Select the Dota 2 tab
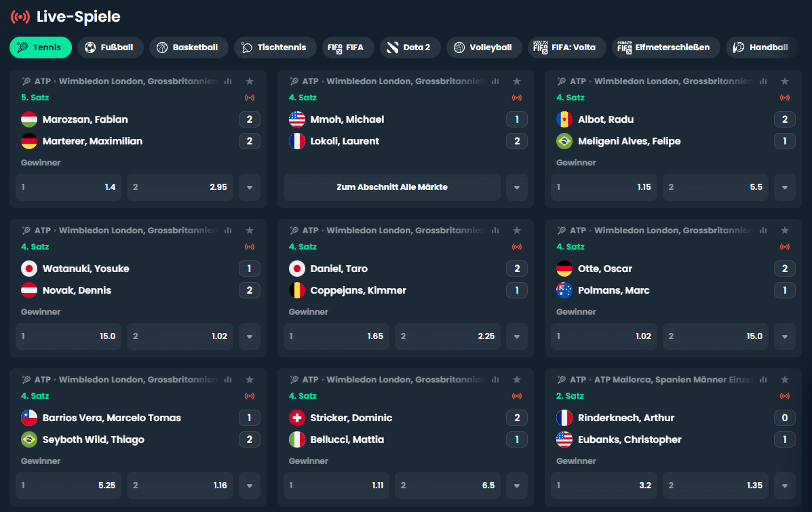Viewport: 812px width, 512px height. point(410,47)
